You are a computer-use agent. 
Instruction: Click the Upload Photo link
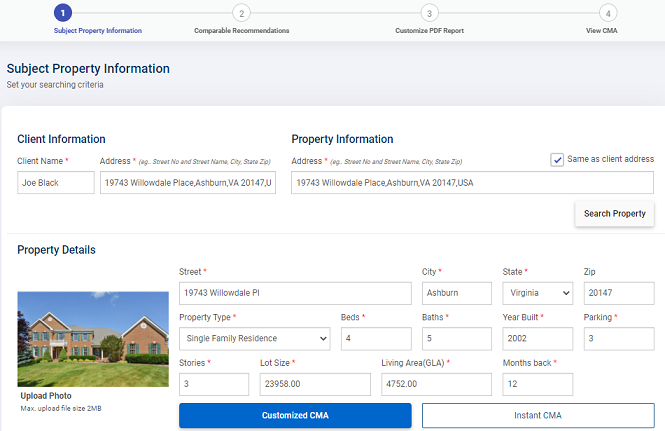tap(46, 396)
